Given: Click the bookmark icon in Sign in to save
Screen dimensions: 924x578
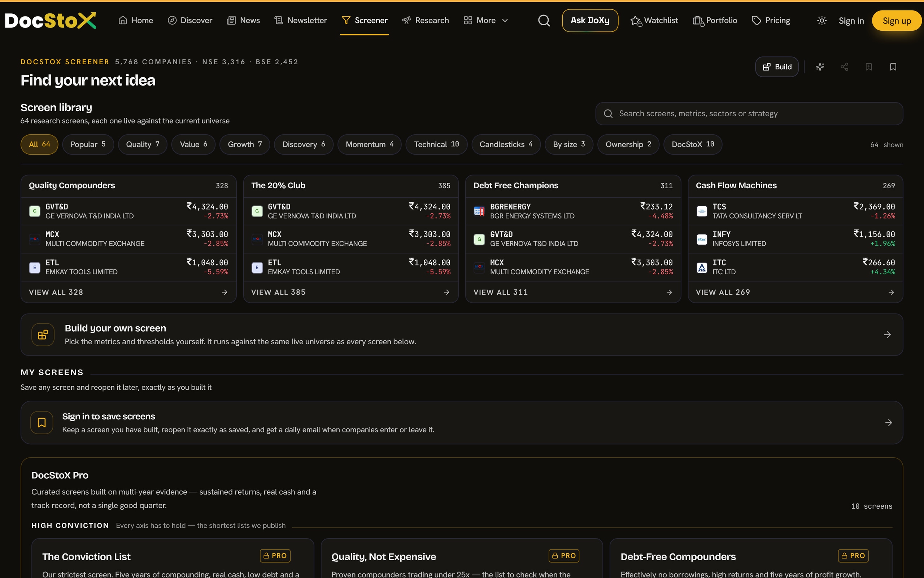Looking at the screenshot, I should [42, 422].
